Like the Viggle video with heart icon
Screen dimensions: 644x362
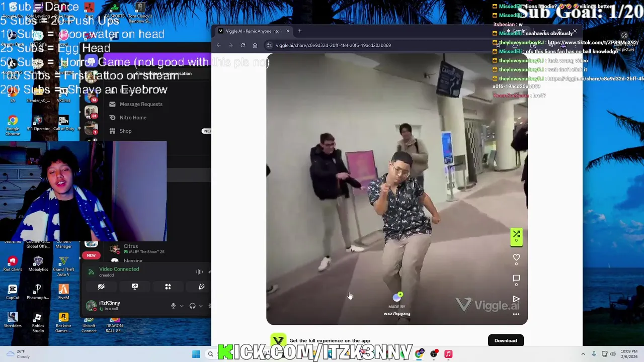click(x=516, y=258)
